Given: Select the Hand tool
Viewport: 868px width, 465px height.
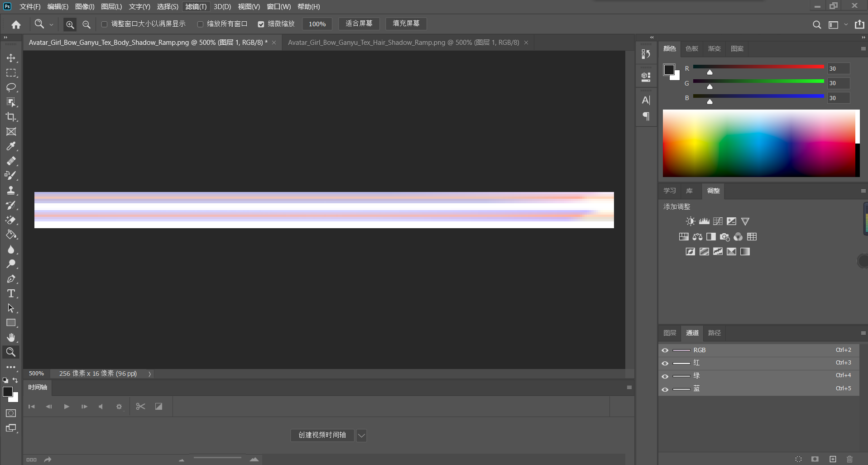Looking at the screenshot, I should [11, 338].
